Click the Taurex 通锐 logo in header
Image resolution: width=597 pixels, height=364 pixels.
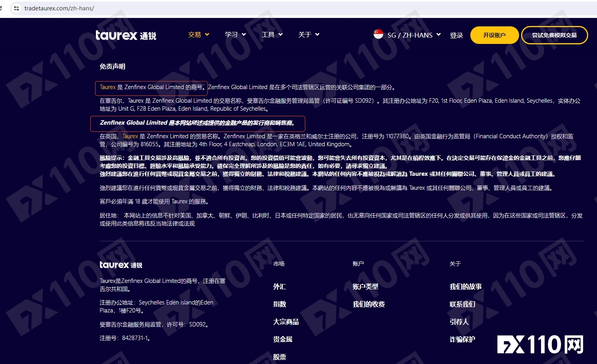[126, 35]
